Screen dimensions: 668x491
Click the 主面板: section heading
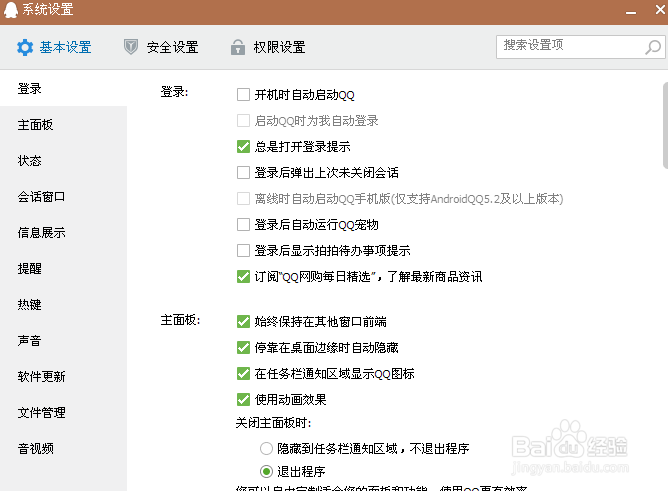(x=180, y=320)
